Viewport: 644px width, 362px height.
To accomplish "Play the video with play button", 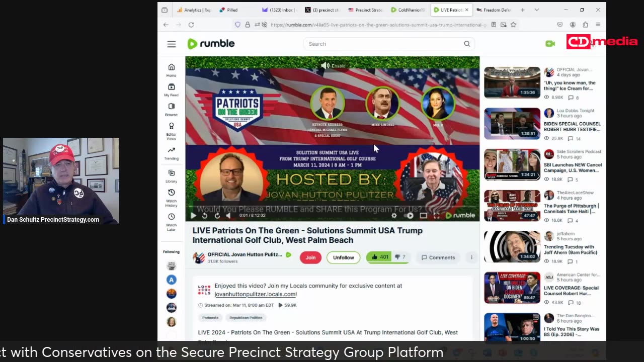I will (x=193, y=216).
